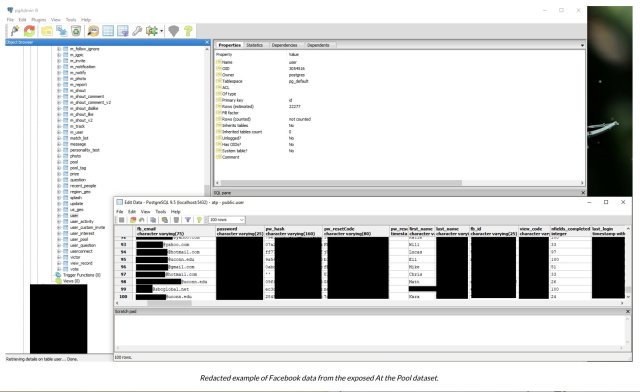Click the View Data grid icon
Screen dimensions: 640x392
coord(108,31)
